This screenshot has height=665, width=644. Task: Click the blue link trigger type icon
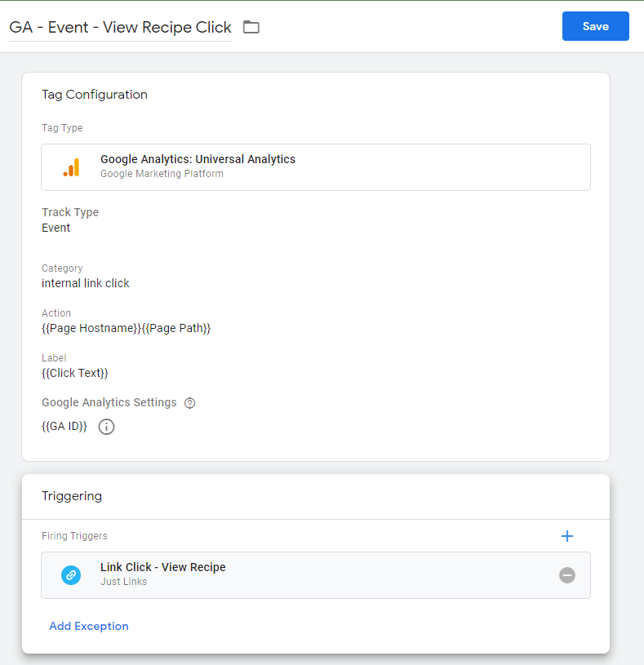tap(71, 575)
